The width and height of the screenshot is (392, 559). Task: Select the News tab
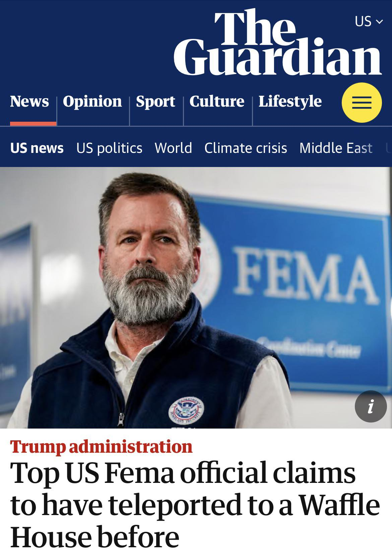(29, 101)
